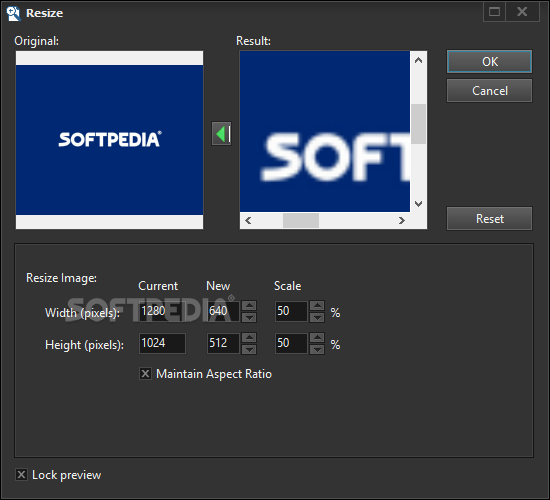The width and height of the screenshot is (550, 500).
Task: Maximize the Resize dialog window
Action: point(494,12)
